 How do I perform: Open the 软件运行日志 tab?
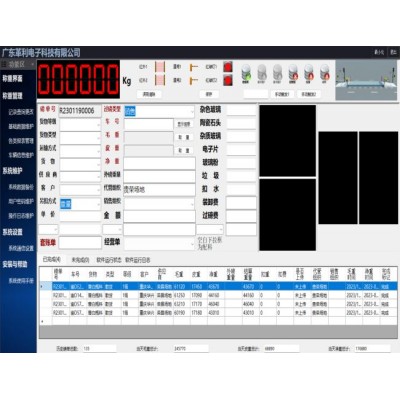click(138, 260)
